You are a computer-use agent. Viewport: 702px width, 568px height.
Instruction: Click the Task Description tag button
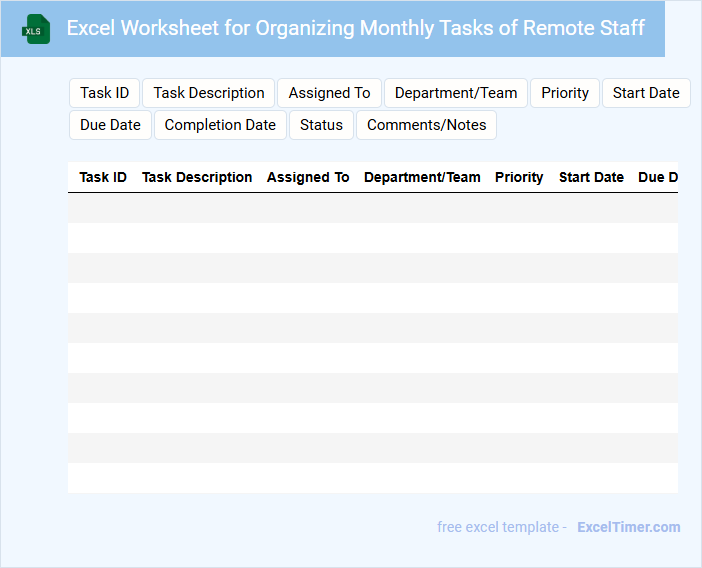(209, 93)
